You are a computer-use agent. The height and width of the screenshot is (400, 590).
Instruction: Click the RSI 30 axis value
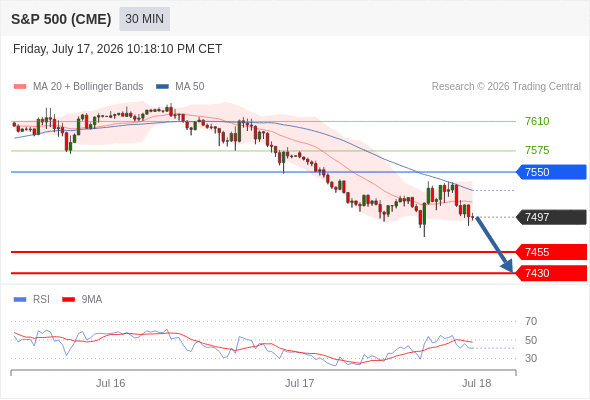tap(531, 358)
